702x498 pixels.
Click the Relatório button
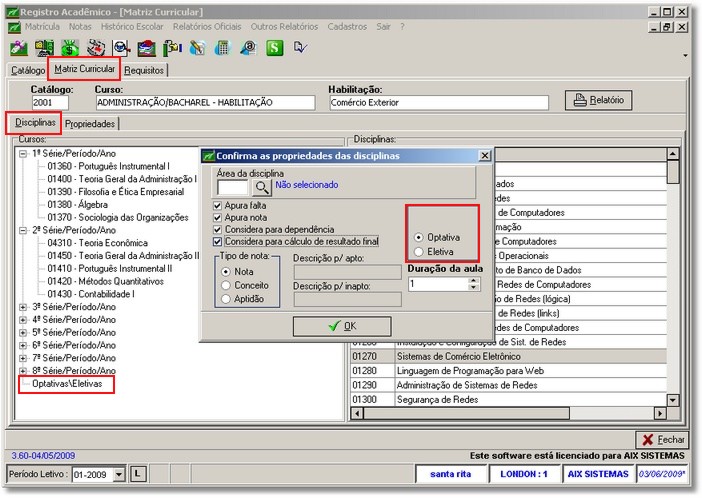[598, 100]
